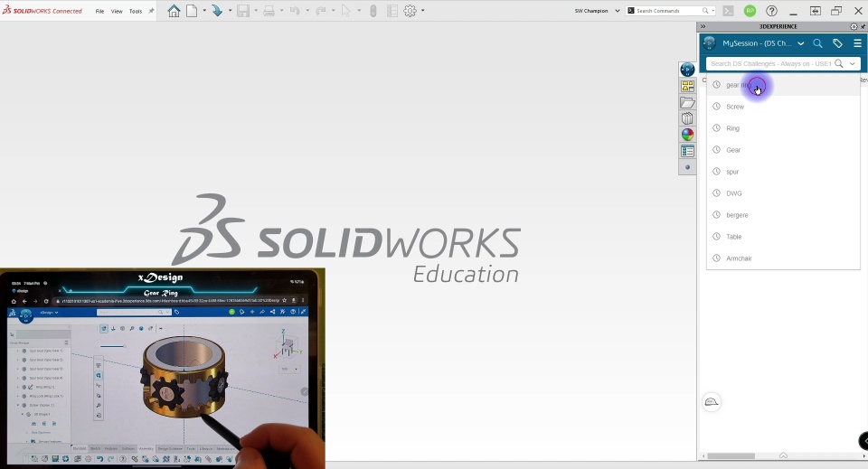
Task: Open the Options gear icon
Action: 410,11
